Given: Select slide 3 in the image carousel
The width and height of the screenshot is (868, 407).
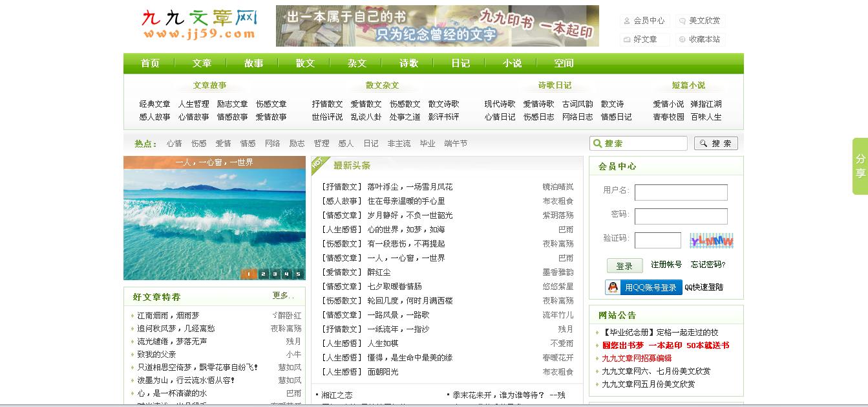Looking at the screenshot, I should (275, 274).
